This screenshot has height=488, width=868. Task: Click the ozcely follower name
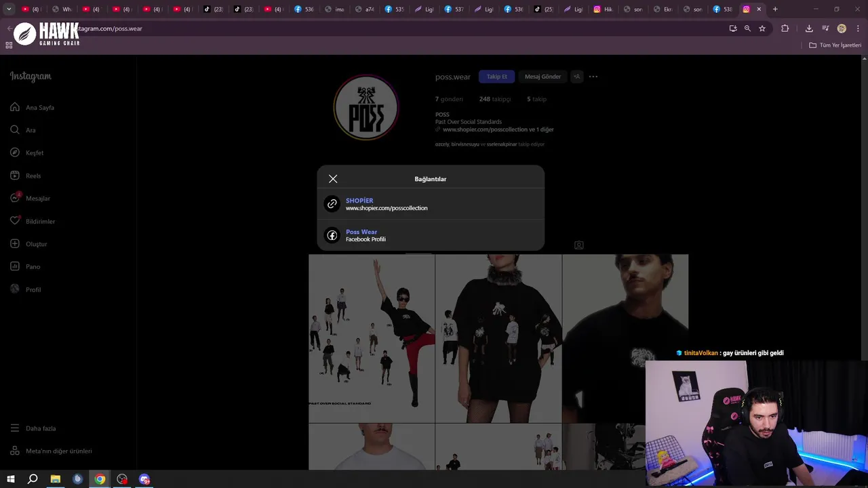(442, 144)
